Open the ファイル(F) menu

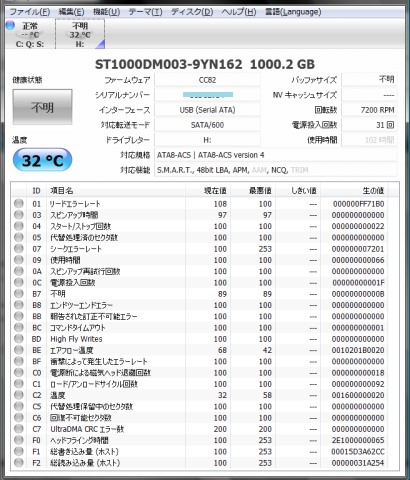point(30,12)
